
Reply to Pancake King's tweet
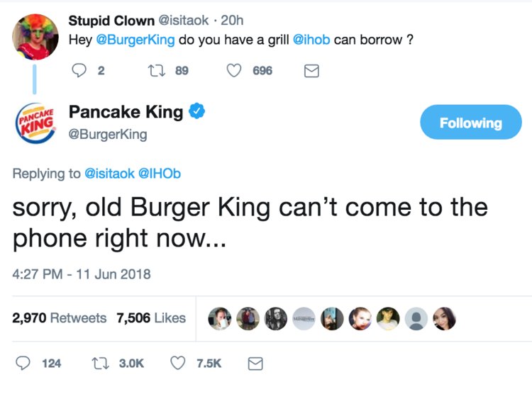pyautogui.click(x=25, y=363)
